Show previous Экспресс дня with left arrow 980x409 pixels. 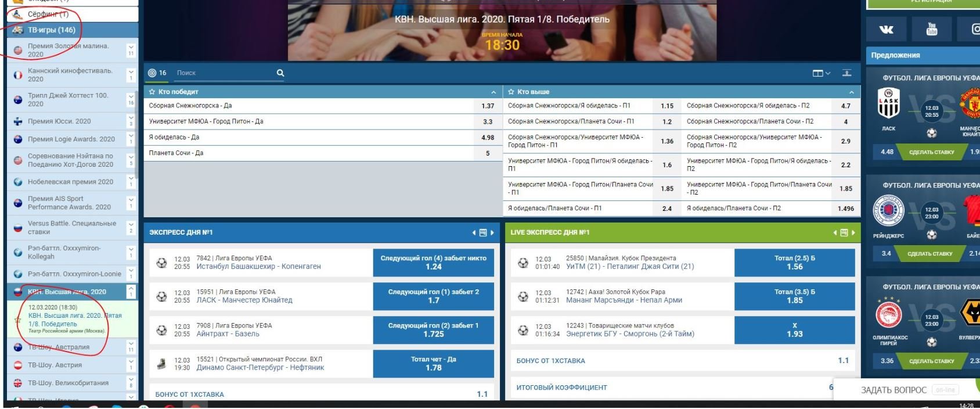coord(474,233)
